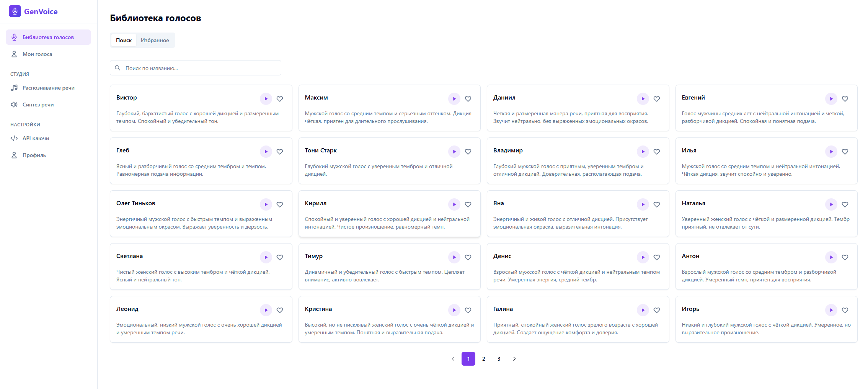Click the previous page arrow
The width and height of the screenshot is (868, 389).
(453, 359)
